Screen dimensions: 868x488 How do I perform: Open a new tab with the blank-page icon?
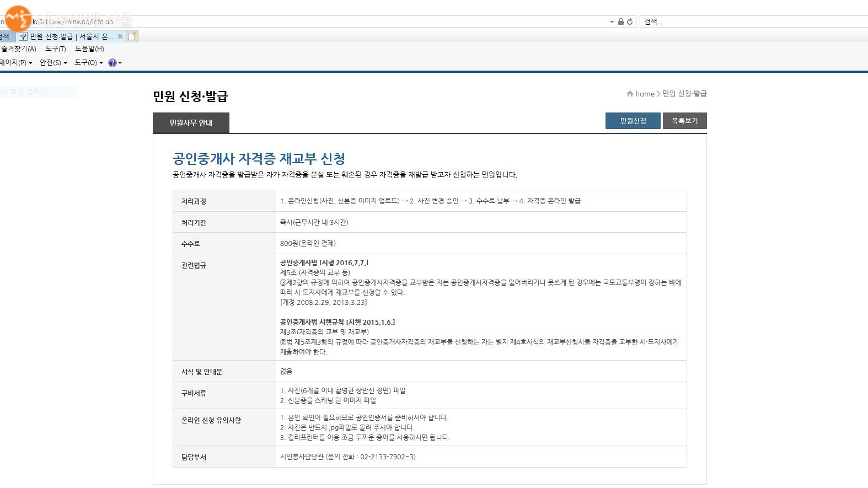pyautogui.click(x=132, y=36)
